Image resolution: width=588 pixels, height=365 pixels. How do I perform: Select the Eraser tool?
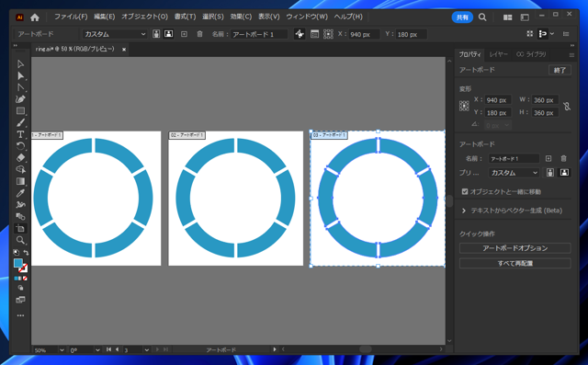(20, 157)
